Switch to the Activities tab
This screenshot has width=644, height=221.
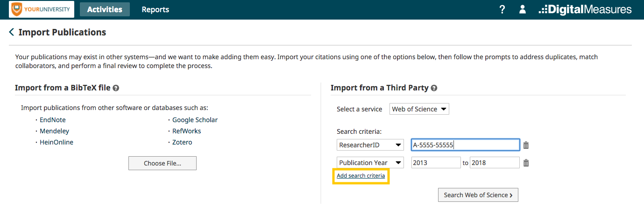click(105, 9)
